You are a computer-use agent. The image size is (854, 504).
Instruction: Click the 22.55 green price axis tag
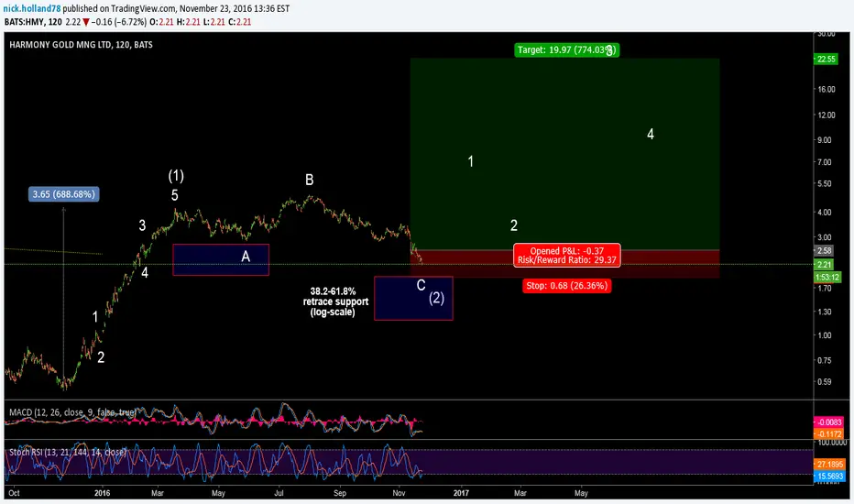coord(827,59)
